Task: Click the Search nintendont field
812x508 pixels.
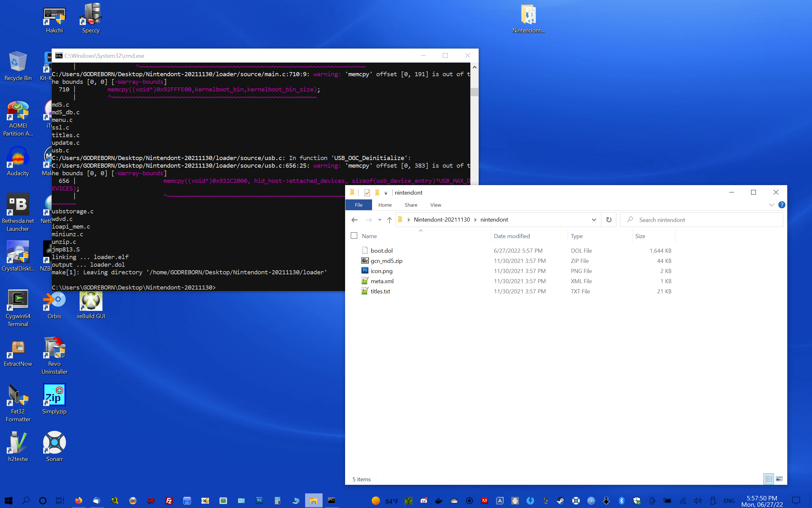Action: click(x=701, y=220)
